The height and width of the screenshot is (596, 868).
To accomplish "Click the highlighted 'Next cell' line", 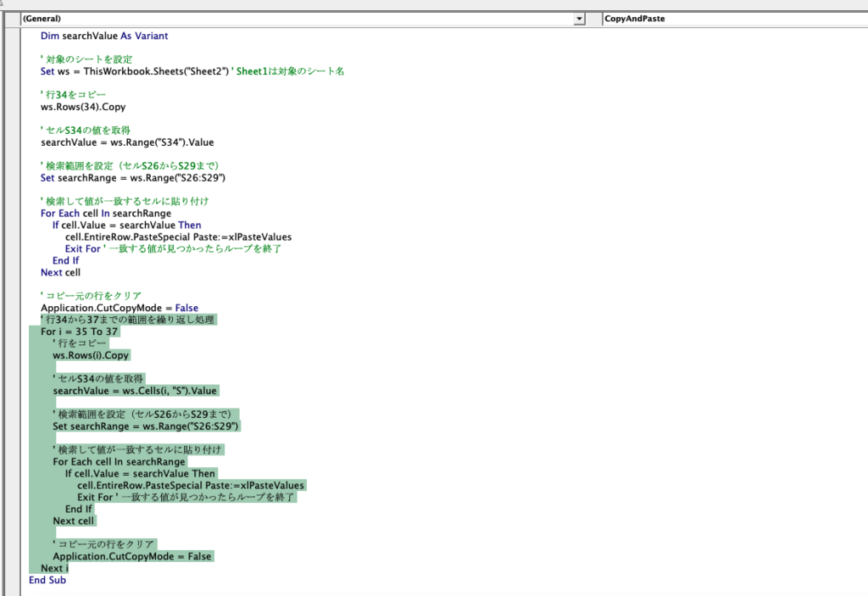I will (74, 521).
